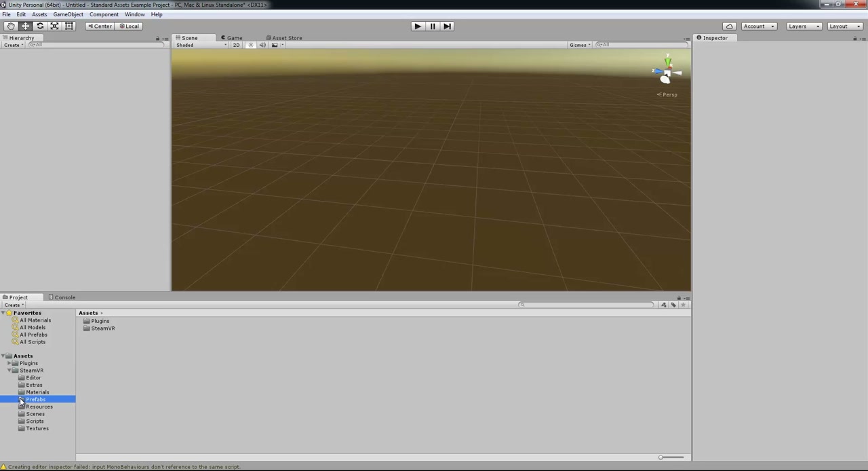Toggle scene audio speaker icon
The height and width of the screenshot is (471, 868).
(x=262, y=45)
